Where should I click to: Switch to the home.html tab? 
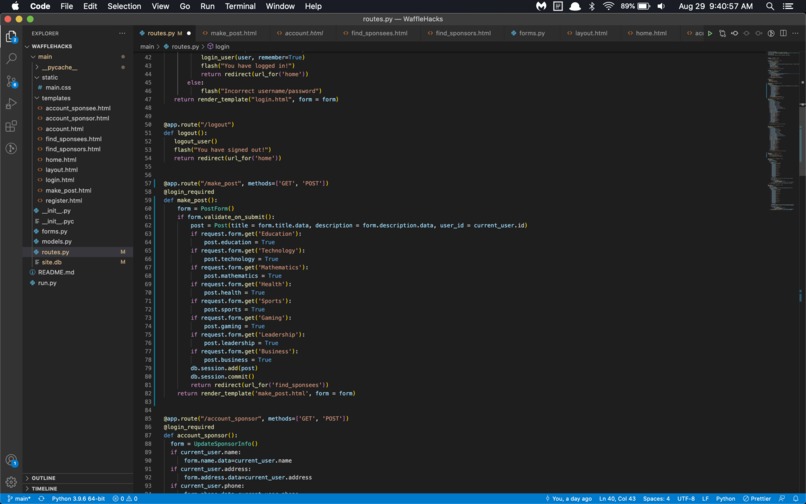tap(651, 33)
